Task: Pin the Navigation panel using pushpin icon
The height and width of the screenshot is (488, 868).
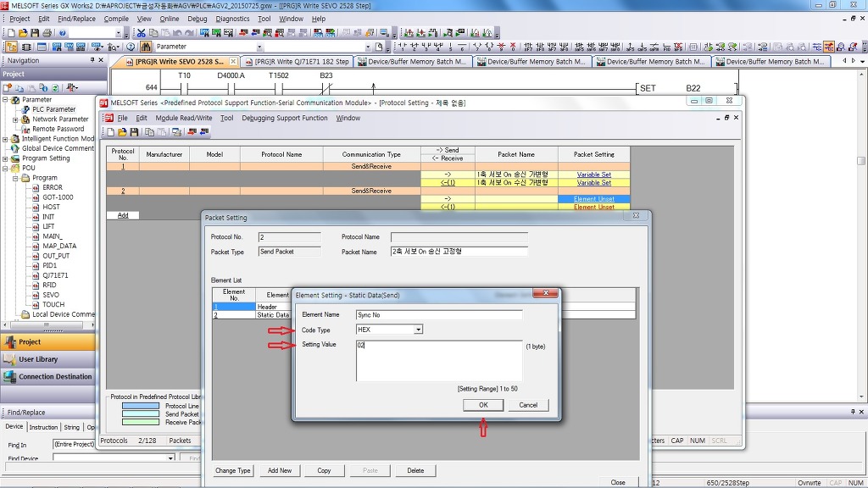Action: pos(92,60)
